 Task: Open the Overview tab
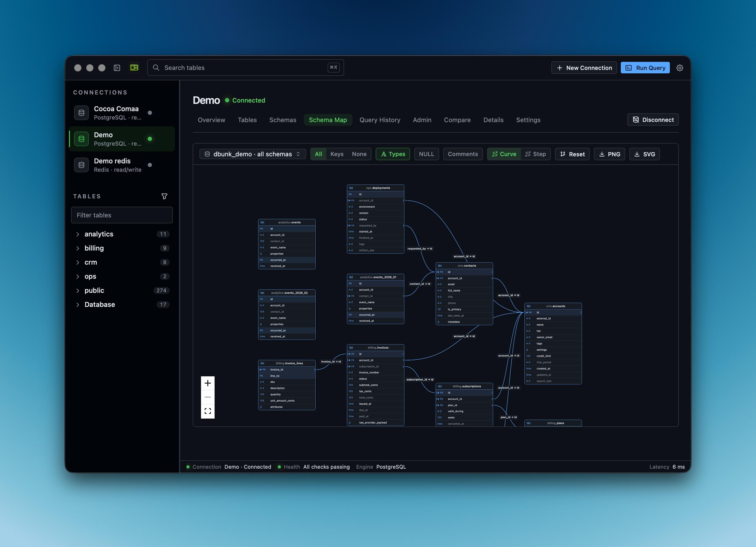pos(211,120)
